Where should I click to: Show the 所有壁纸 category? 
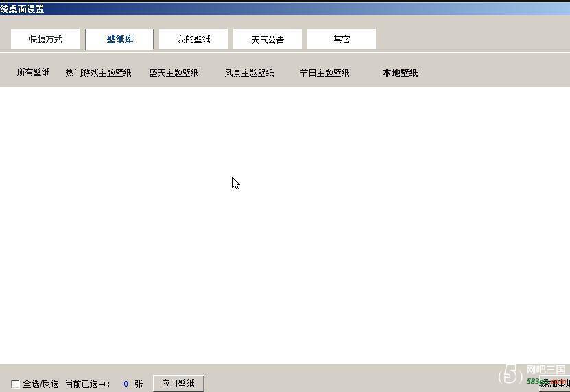point(34,73)
